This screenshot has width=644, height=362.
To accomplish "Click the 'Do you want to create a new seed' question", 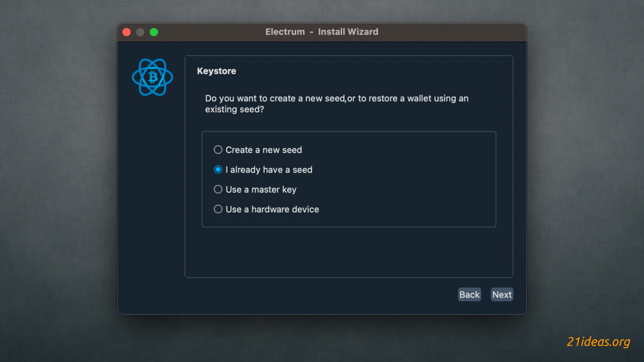I will point(337,104).
